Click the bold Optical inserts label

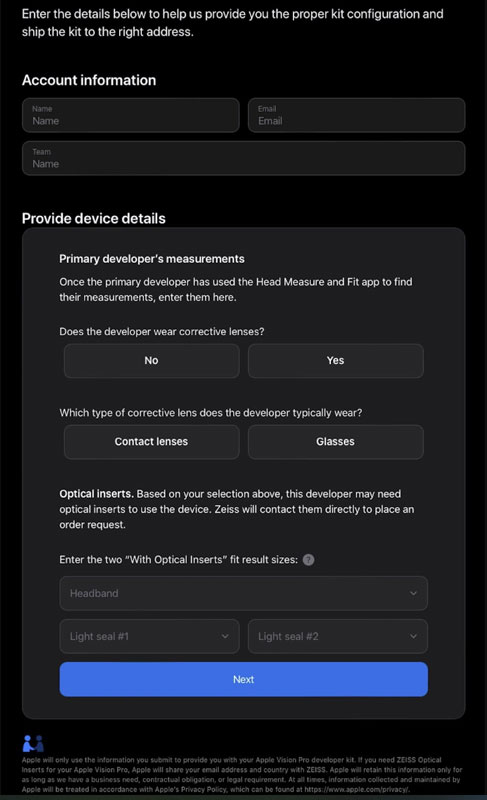coord(96,494)
